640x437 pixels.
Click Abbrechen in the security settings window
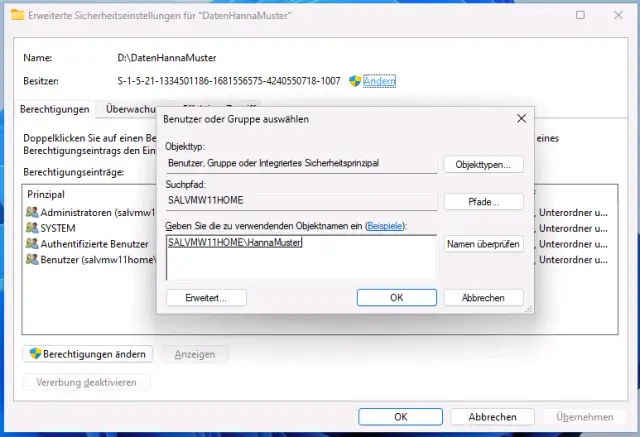click(x=492, y=417)
